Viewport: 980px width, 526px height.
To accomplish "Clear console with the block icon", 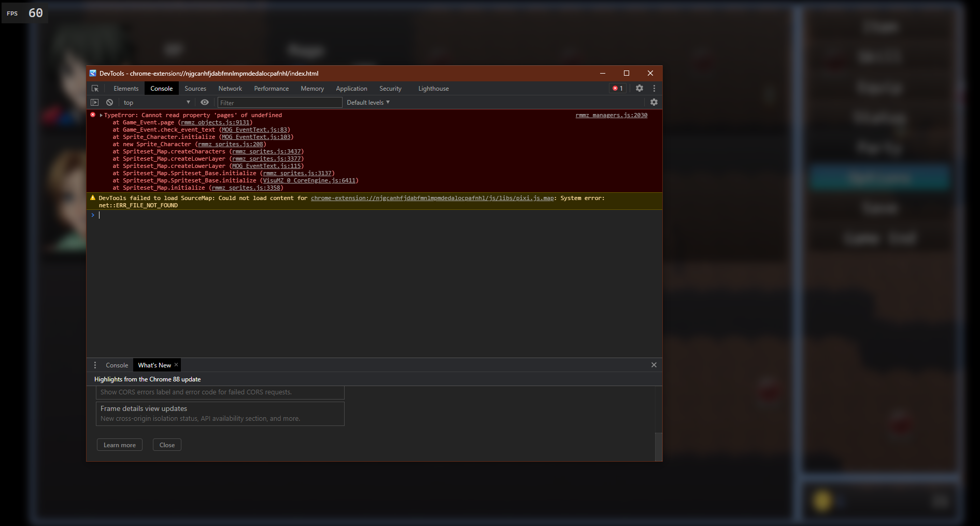I will (x=109, y=103).
